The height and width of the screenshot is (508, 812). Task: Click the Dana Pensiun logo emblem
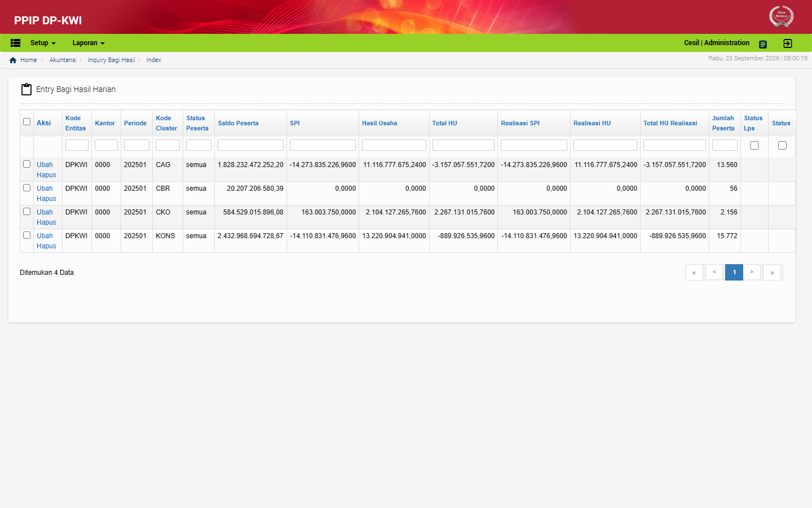[x=781, y=16]
